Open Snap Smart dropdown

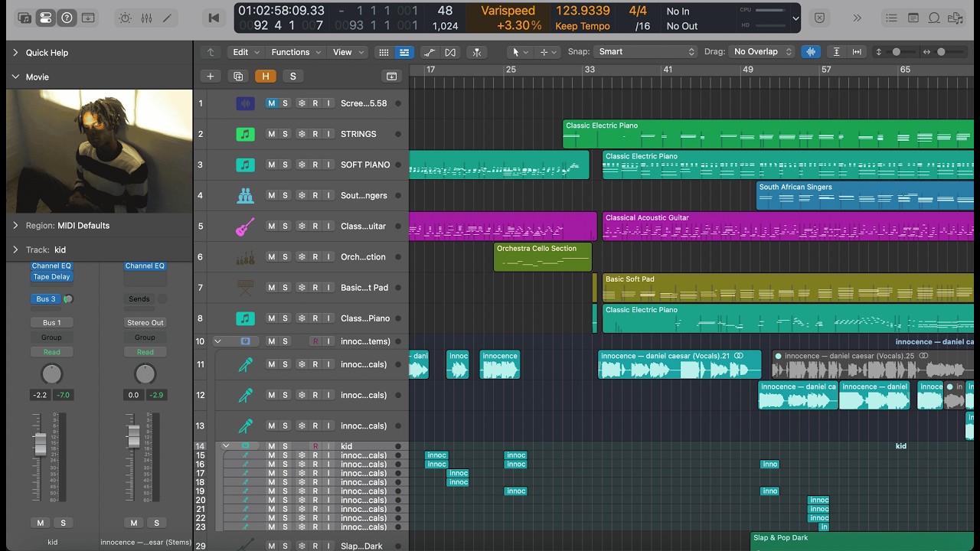coord(647,52)
